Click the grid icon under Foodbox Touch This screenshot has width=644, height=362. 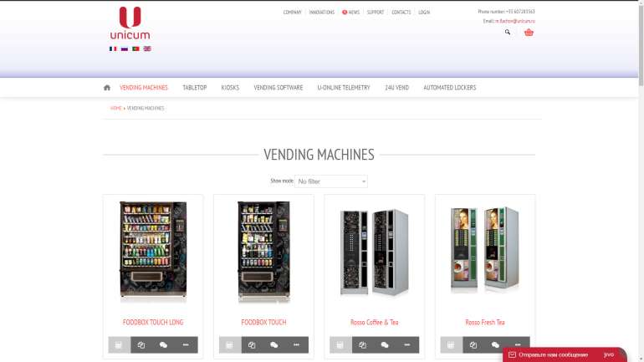(230, 344)
